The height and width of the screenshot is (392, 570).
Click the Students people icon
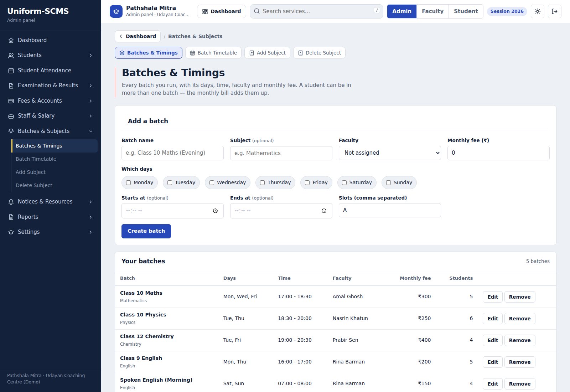tap(11, 55)
